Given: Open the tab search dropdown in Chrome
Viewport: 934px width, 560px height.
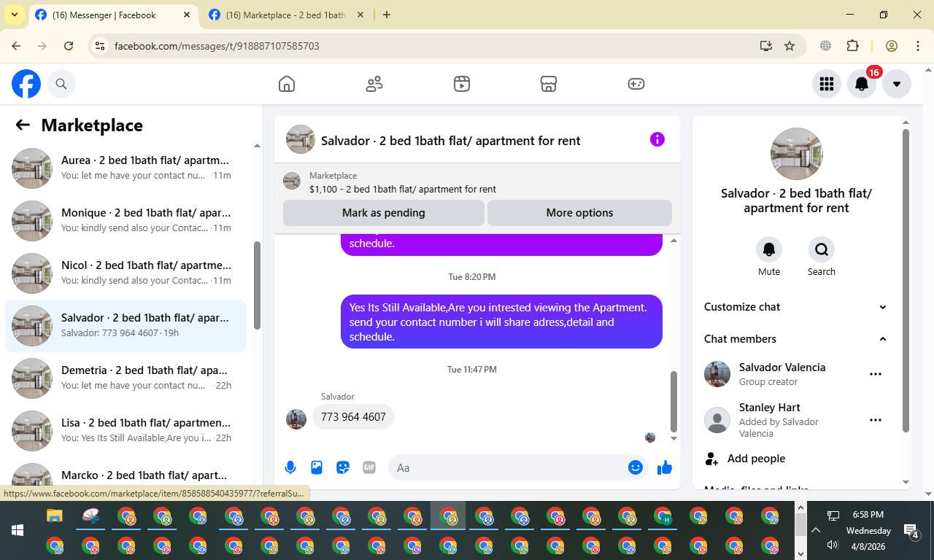Looking at the screenshot, I should pyautogui.click(x=14, y=15).
